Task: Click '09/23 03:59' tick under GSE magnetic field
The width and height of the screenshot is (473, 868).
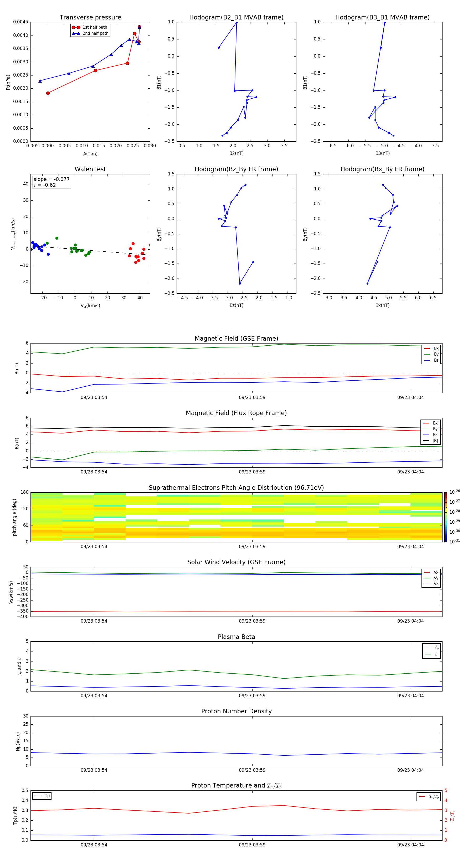Action: (252, 398)
